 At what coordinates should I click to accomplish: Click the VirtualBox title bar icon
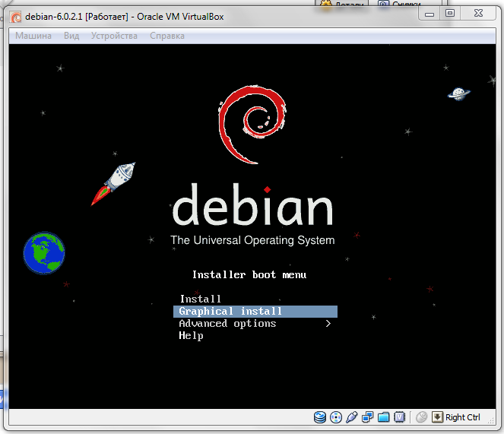(15, 17)
